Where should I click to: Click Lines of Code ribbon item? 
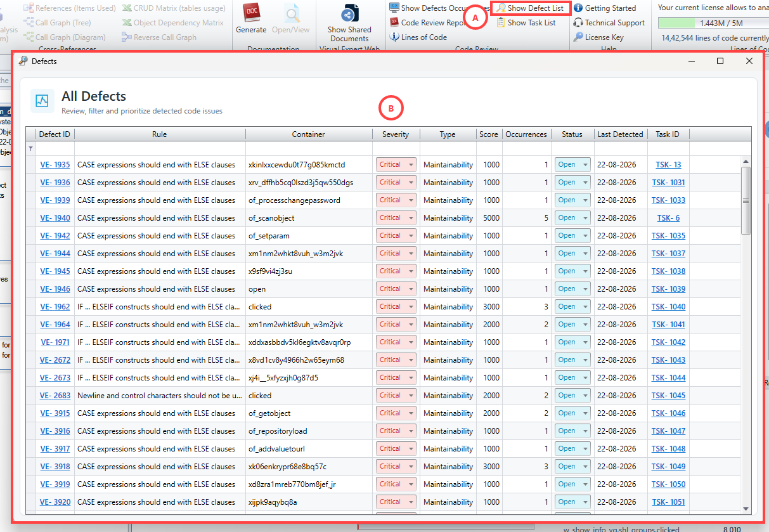click(418, 37)
